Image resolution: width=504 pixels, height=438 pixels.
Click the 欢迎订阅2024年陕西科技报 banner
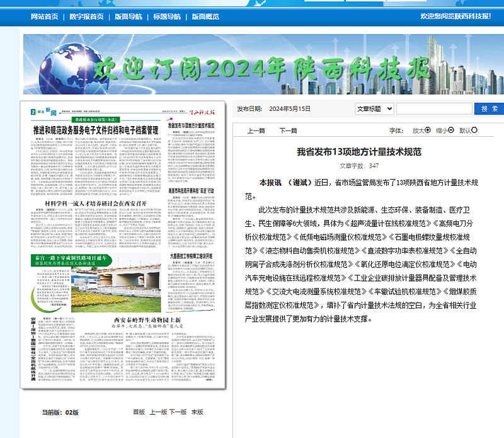coord(263,64)
